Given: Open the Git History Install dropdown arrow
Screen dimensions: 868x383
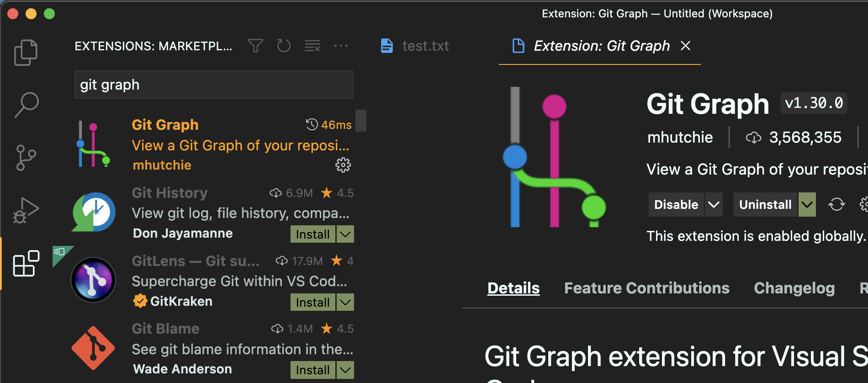Looking at the screenshot, I should [x=345, y=234].
